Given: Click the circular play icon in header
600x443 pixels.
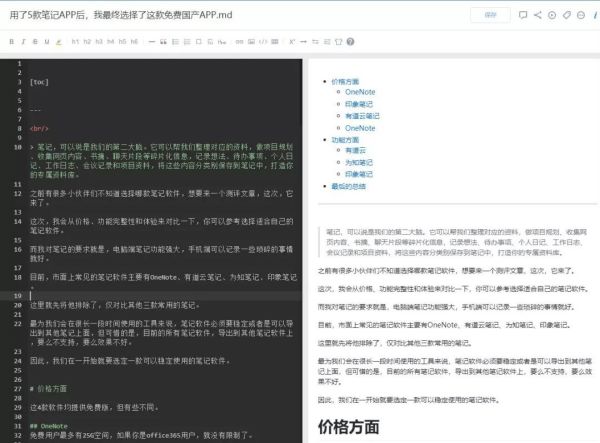Looking at the screenshot, I should (x=552, y=15).
